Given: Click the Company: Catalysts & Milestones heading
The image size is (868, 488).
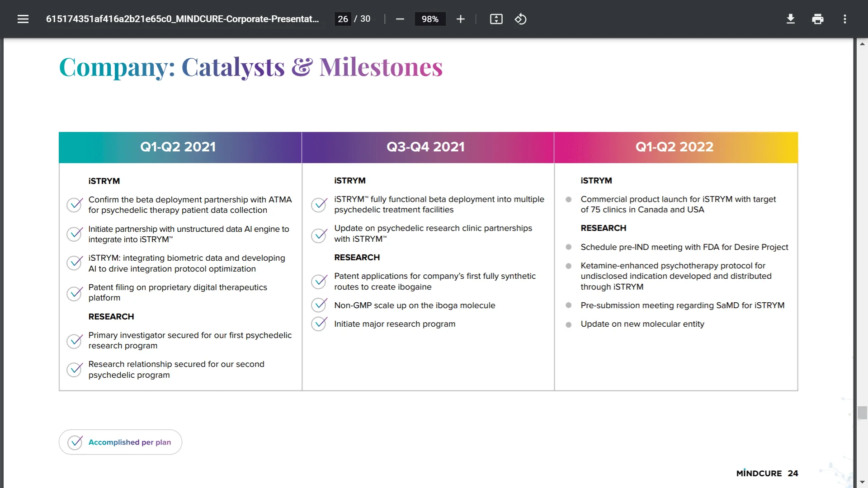Looking at the screenshot, I should coord(251,67).
